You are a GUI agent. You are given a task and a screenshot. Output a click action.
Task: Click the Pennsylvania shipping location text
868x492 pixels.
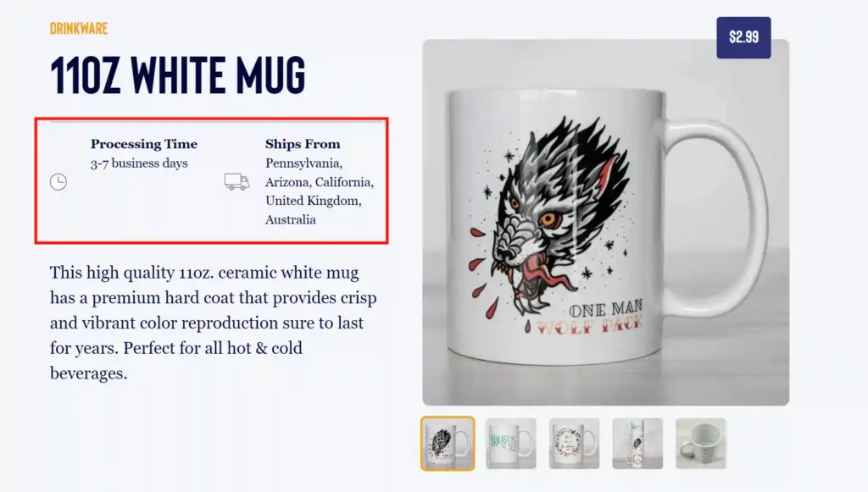click(303, 163)
